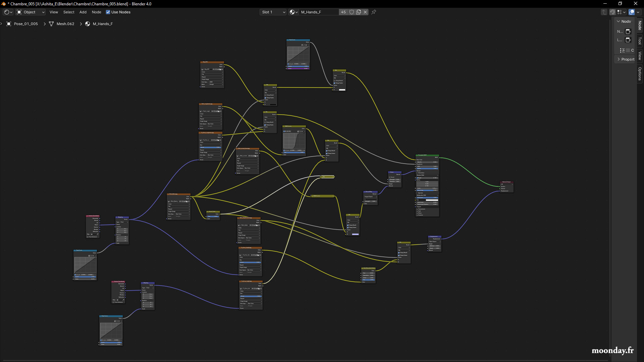Unlink material with the X icon
644x362 pixels.
(x=365, y=12)
